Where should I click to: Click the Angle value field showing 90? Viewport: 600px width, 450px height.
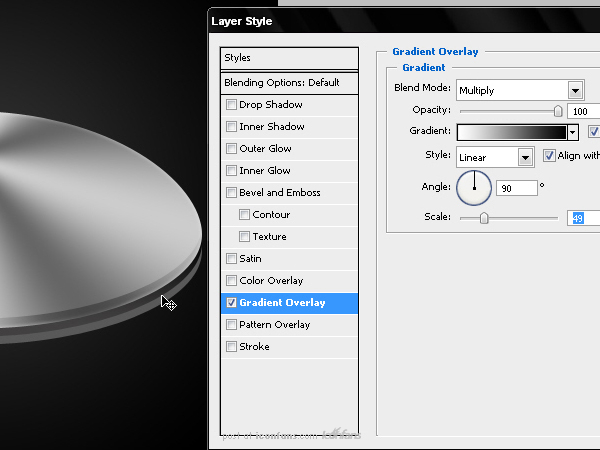pyautogui.click(x=517, y=188)
